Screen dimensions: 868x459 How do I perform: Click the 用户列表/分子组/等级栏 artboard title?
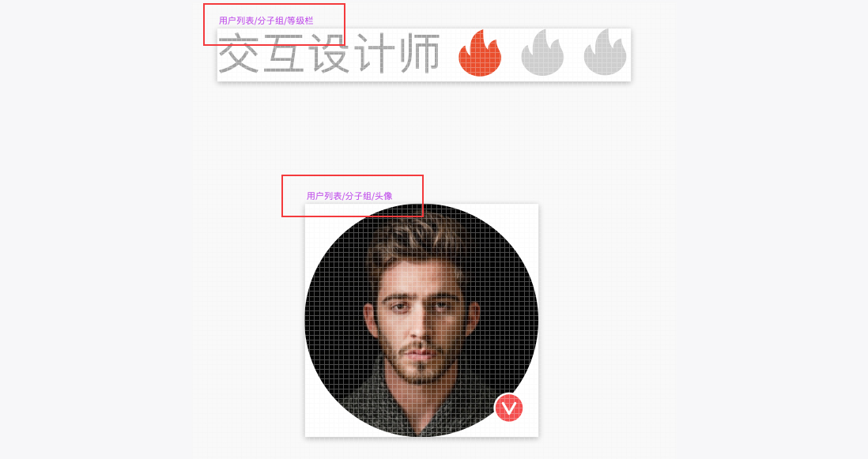click(x=266, y=21)
